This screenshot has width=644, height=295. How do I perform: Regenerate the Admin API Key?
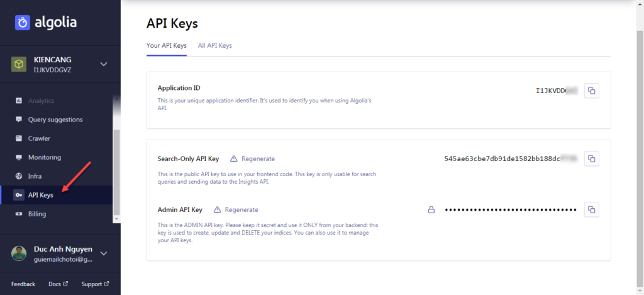pyautogui.click(x=241, y=209)
